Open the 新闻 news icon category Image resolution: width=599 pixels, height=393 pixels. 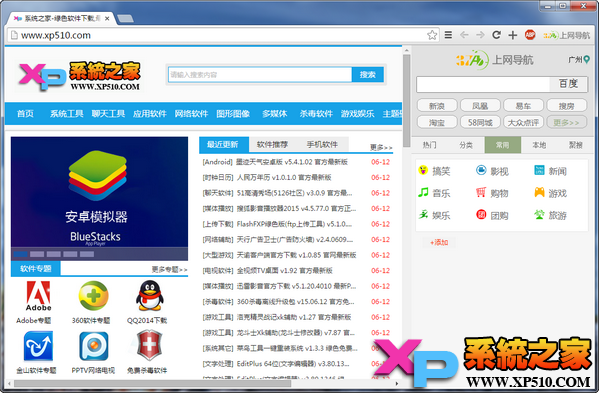tap(539, 170)
